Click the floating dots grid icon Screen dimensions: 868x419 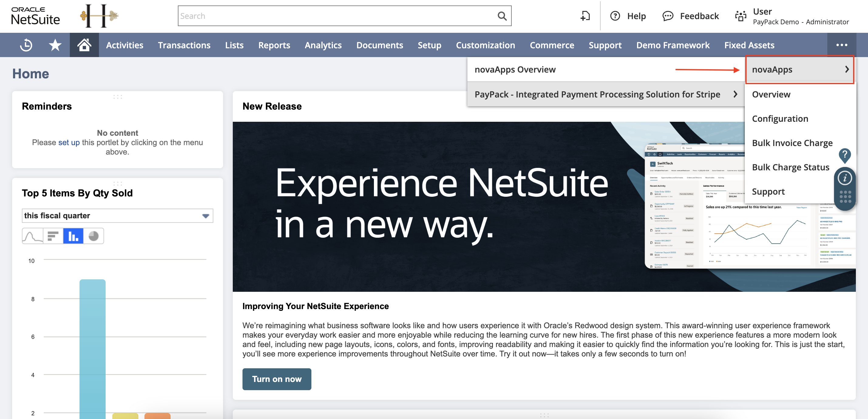(x=845, y=196)
